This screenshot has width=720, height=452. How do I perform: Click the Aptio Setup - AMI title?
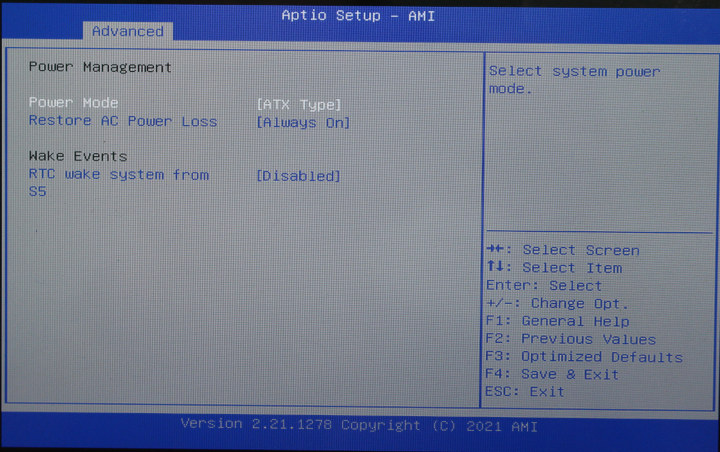click(x=358, y=16)
